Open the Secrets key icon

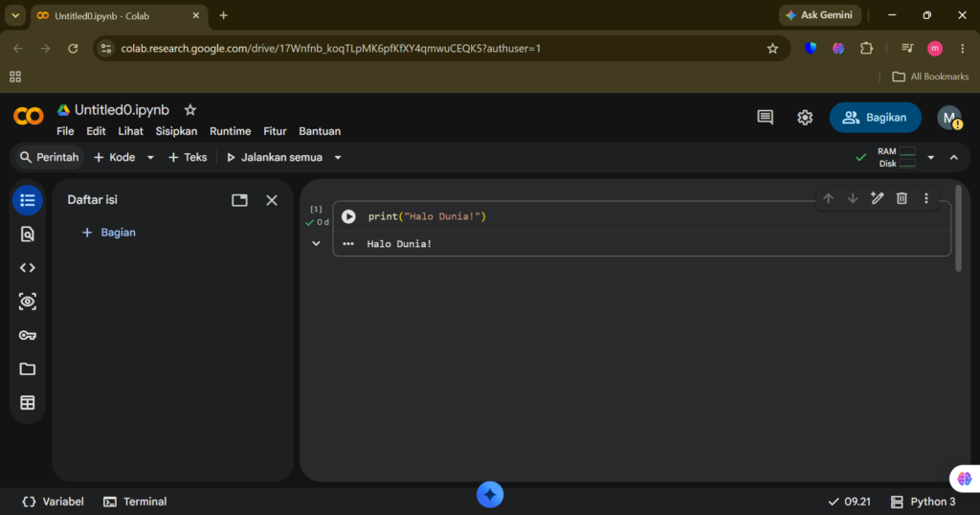tap(28, 336)
